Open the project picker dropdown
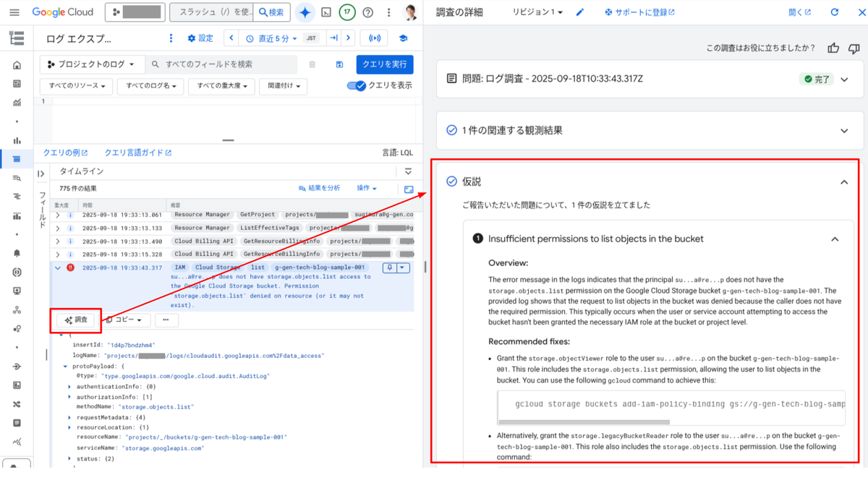 [x=135, y=12]
